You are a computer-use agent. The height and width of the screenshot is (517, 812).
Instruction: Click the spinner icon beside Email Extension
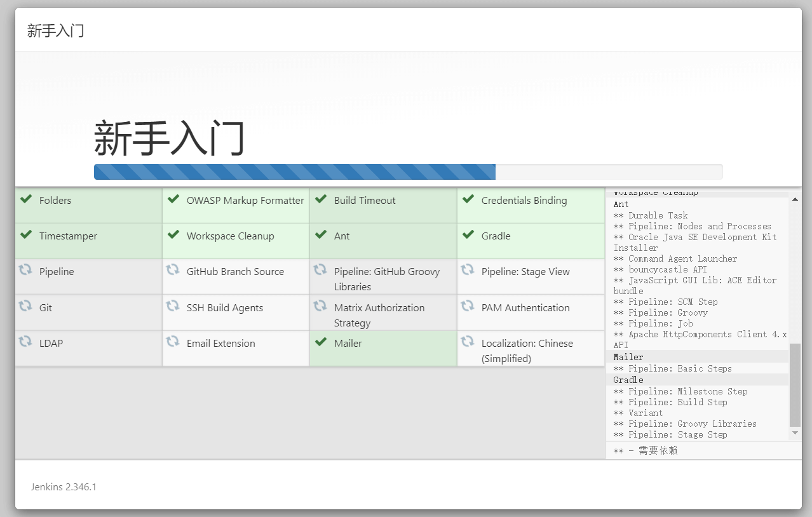pos(173,342)
